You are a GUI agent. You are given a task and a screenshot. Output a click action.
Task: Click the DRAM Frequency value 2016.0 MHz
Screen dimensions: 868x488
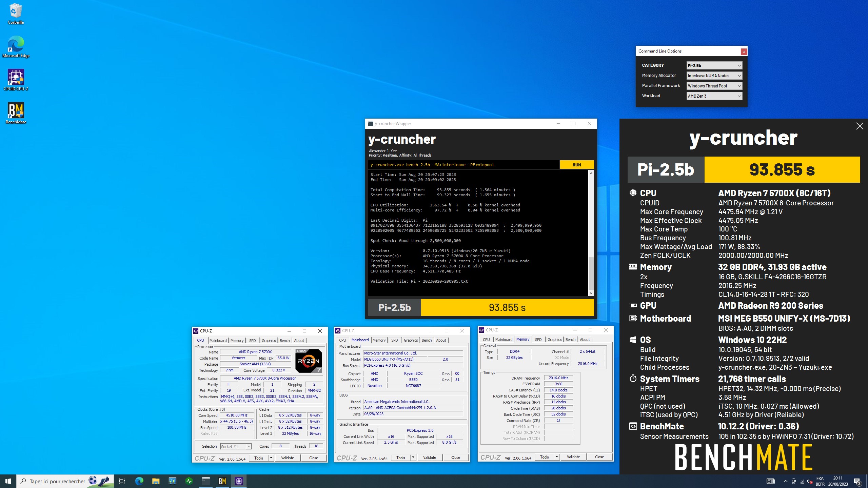(x=558, y=378)
